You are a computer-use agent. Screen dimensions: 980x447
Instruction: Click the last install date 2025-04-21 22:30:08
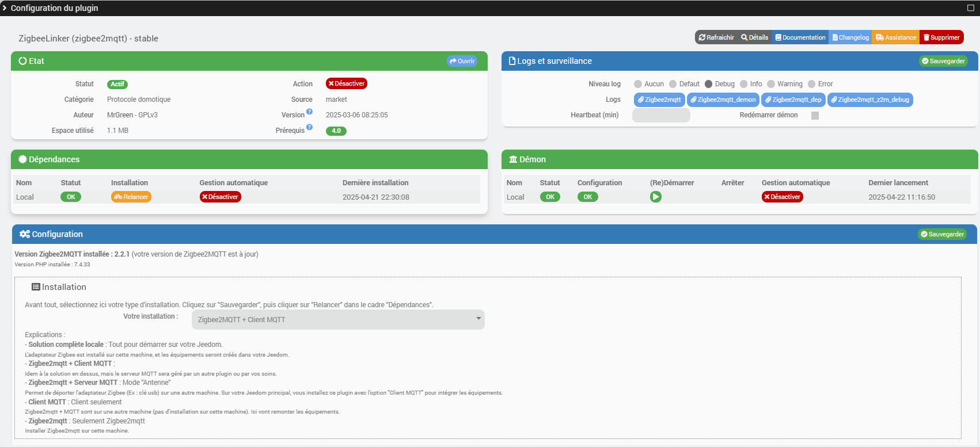376,197
